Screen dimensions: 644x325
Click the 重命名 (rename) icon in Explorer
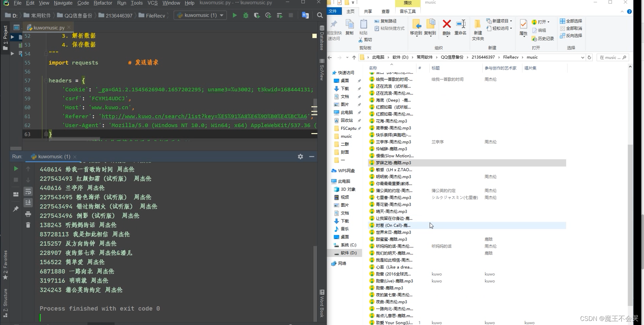(x=461, y=27)
